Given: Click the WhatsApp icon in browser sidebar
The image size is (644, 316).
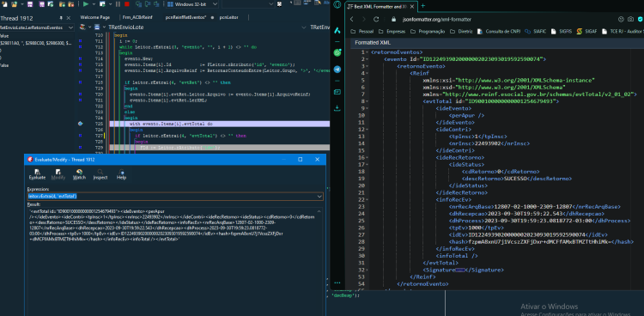Looking at the screenshot, I should coord(337,52).
